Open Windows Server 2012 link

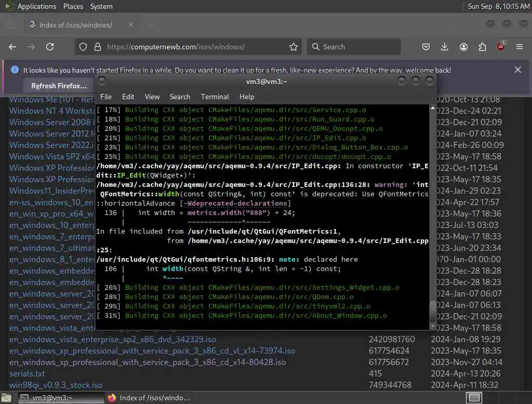[52, 133]
